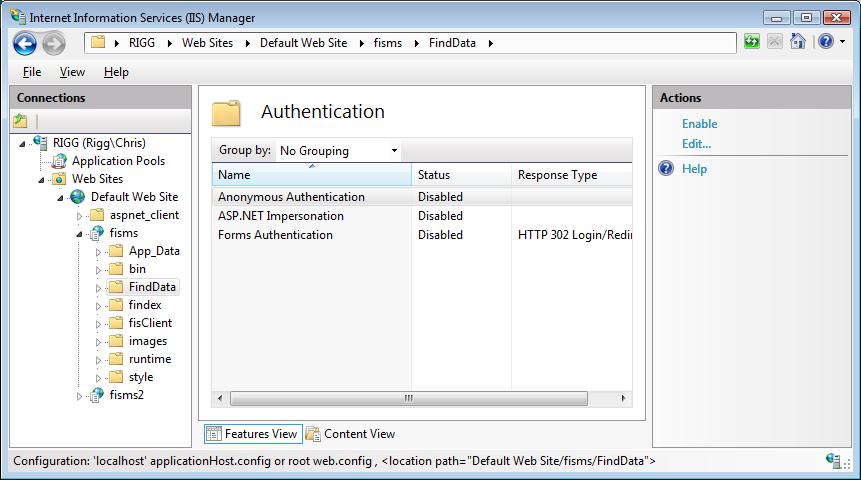Open the Group by No Grouping dropdown

click(x=338, y=150)
